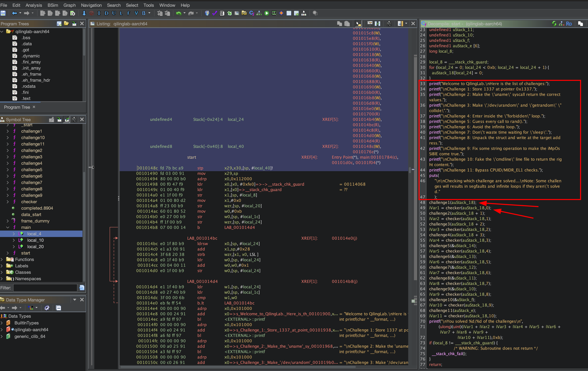Open Go Back history dropdown arrow
The image size is (588, 371).
20,13
